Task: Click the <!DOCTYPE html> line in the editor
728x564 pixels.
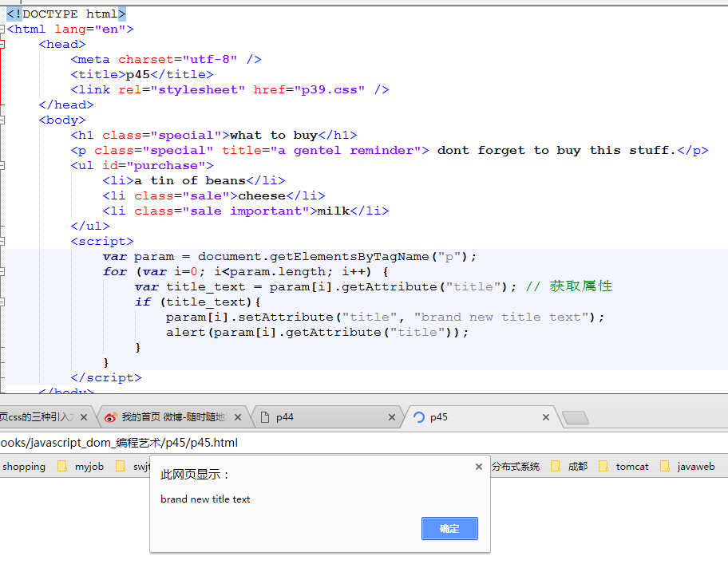Action: click(66, 14)
